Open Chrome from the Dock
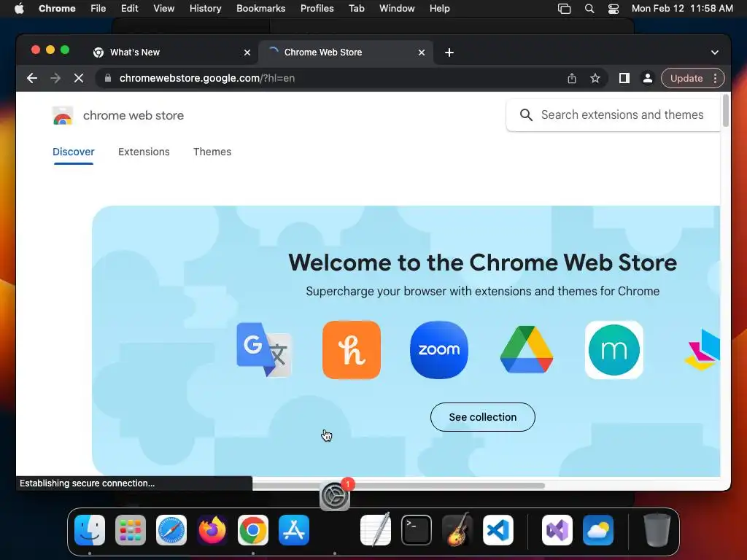This screenshot has height=560, width=747. 253,530
